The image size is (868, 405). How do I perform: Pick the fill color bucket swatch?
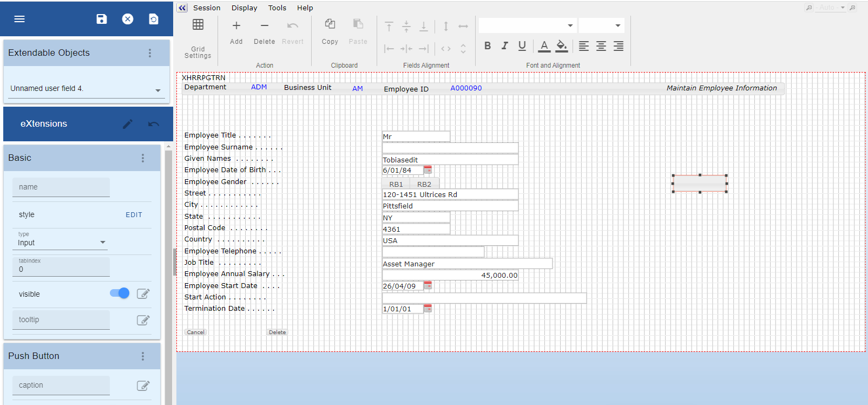point(562,46)
